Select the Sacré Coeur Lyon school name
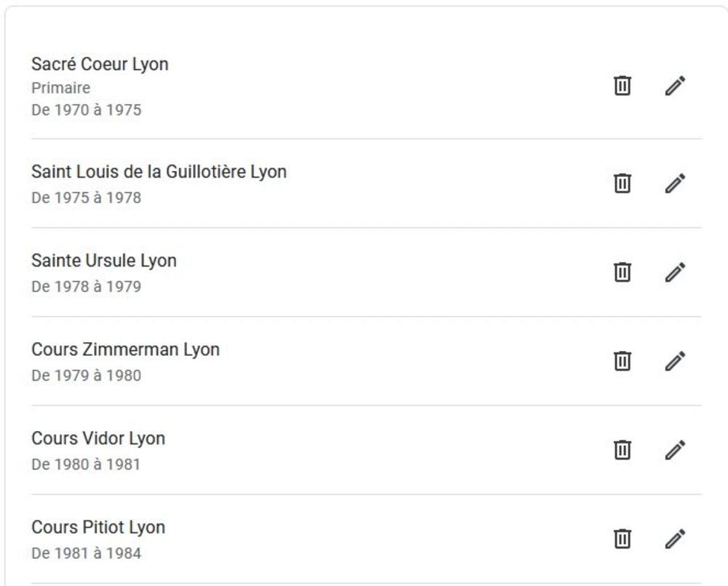The height and width of the screenshot is (586, 728). (x=100, y=64)
